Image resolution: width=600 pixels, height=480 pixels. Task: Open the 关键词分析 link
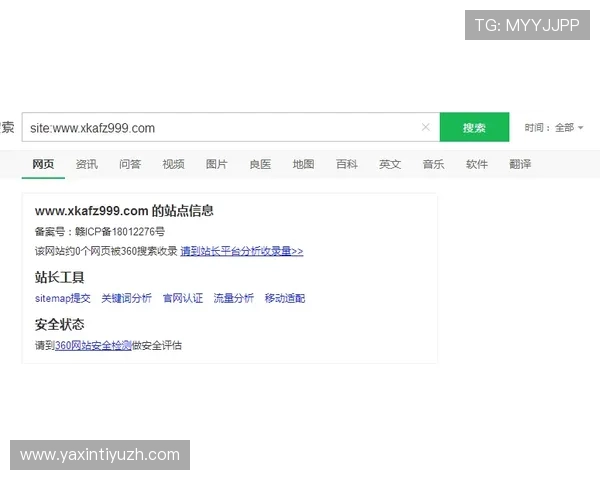pos(127,298)
